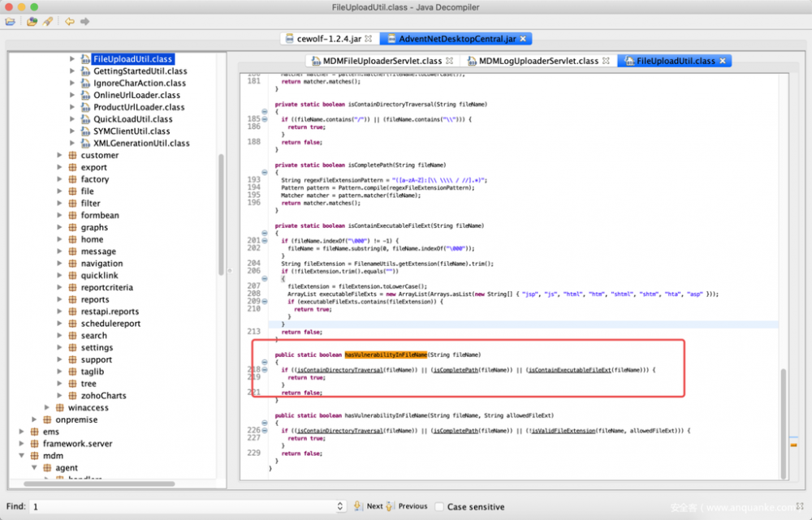Click the class icon beside GettingStartedUtil.class
This screenshot has width=812, height=520.
click(84, 71)
